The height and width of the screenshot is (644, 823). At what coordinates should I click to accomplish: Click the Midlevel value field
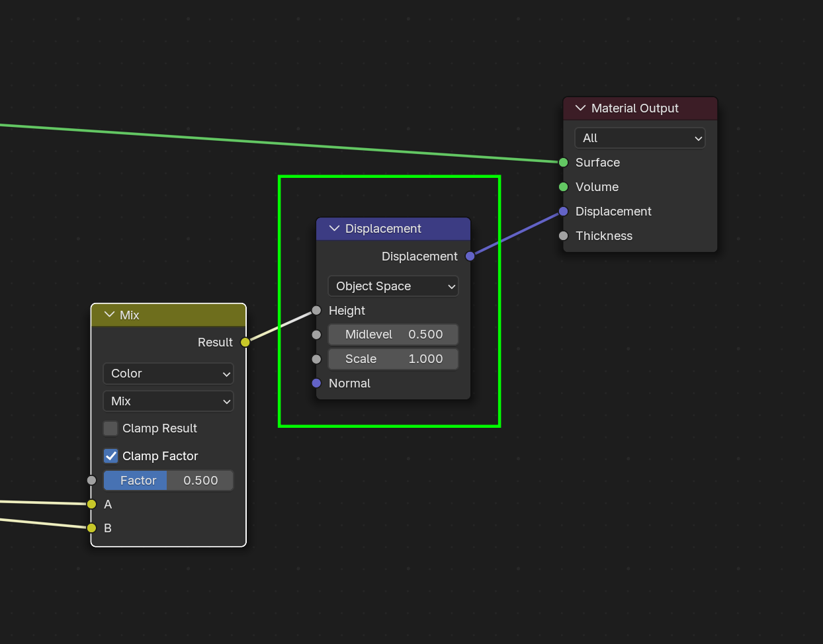click(393, 335)
